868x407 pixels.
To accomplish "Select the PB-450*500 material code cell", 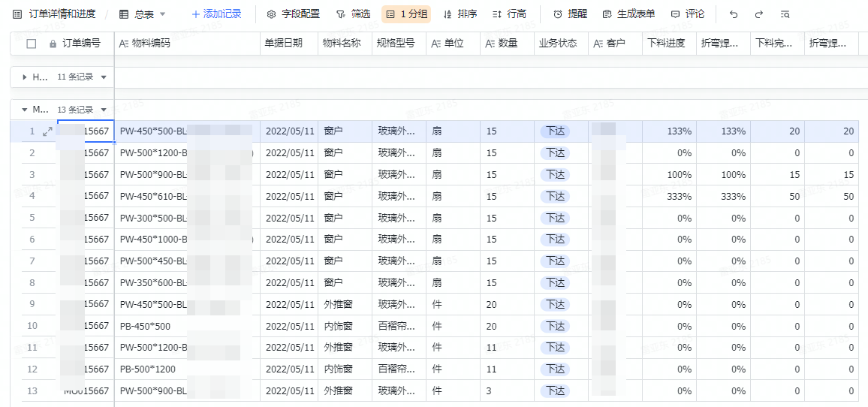I will pyautogui.click(x=187, y=326).
